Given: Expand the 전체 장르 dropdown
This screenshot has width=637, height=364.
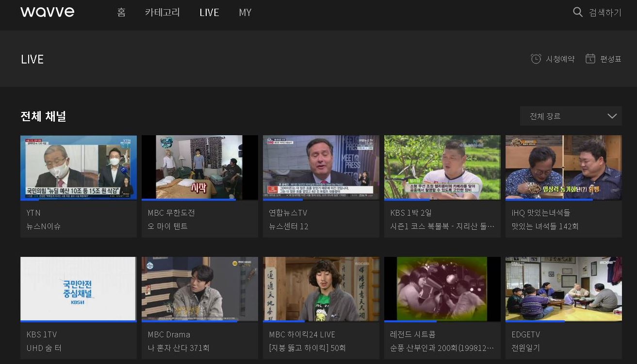Looking at the screenshot, I should pos(571,116).
